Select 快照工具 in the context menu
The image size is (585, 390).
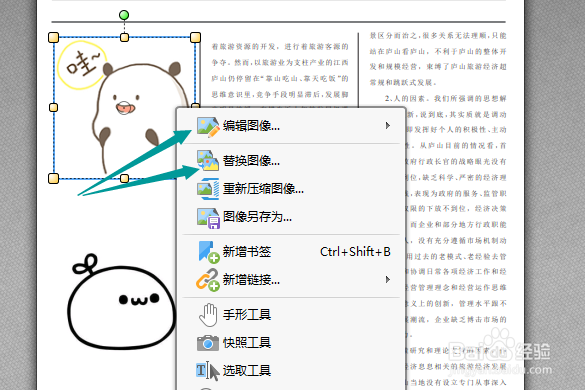coord(291,343)
